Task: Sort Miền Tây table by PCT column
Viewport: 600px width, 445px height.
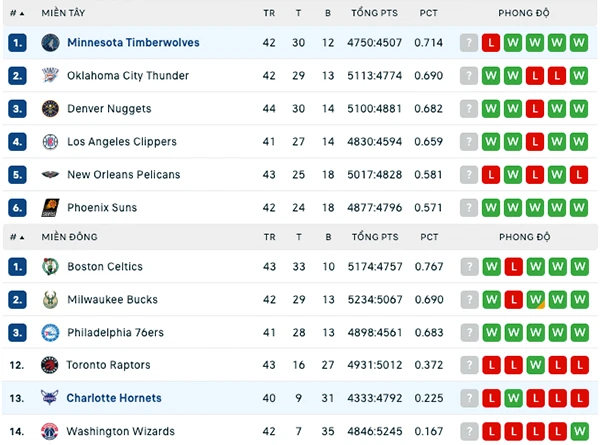Action: pos(428,13)
